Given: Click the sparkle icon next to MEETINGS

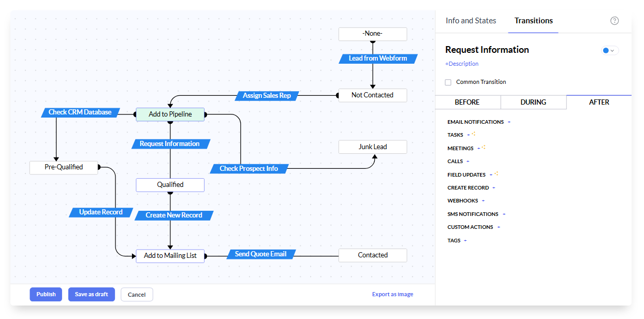Looking at the screenshot, I should (x=484, y=148).
